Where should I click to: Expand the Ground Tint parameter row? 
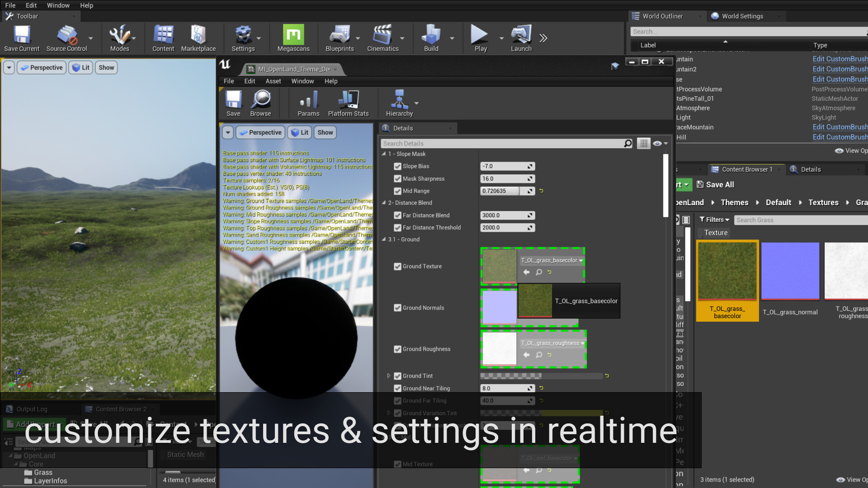tap(389, 375)
